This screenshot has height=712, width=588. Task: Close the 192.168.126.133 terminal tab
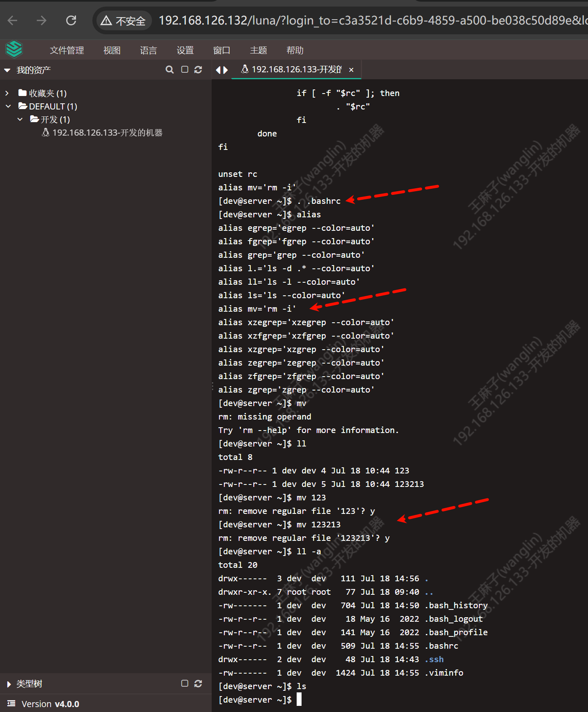(x=351, y=70)
